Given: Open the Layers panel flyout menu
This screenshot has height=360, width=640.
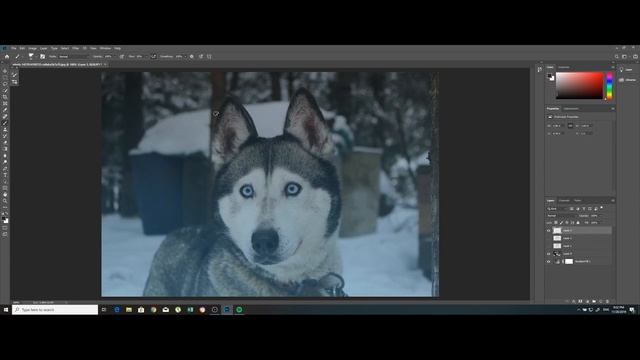Looking at the screenshot, I should [613, 200].
